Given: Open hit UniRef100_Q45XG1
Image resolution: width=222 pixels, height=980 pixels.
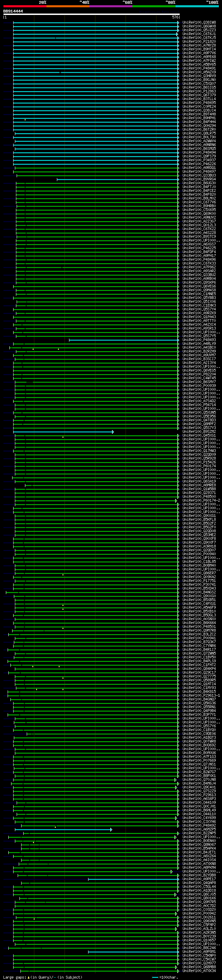Looking at the screenshot, I should pos(199,435).
